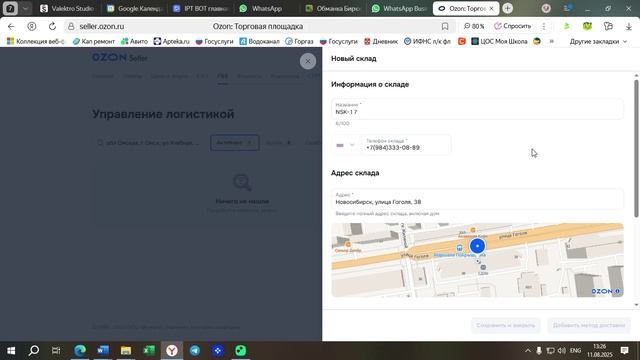Viewport: 640px width, 360px height.
Task: Click the Сохранить и закрыть button
Action: 505,325
